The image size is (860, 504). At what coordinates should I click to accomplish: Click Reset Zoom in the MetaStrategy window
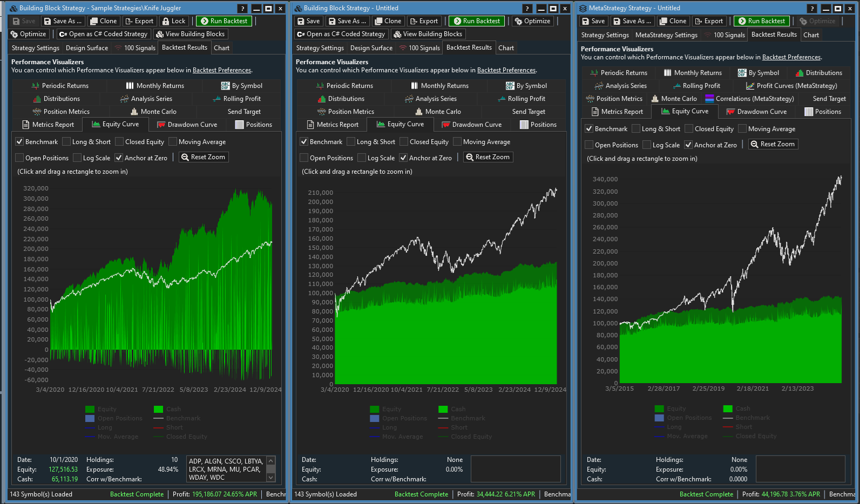click(773, 144)
